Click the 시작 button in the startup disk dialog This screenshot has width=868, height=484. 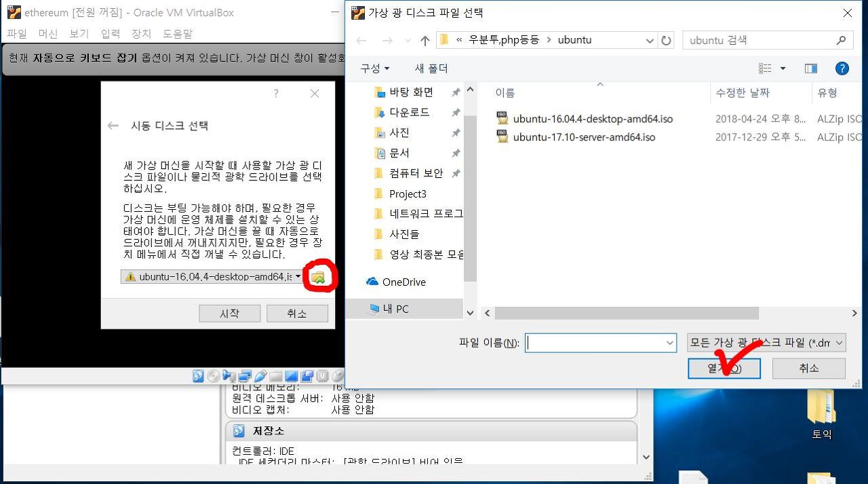tap(229, 313)
